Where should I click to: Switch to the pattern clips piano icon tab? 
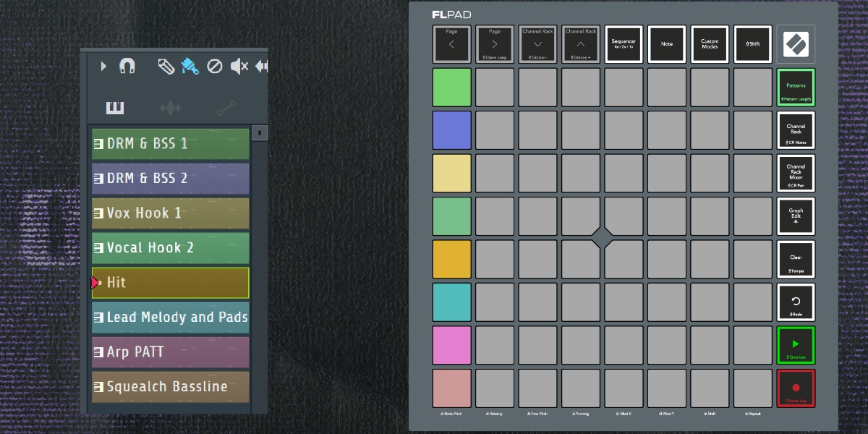pos(115,109)
